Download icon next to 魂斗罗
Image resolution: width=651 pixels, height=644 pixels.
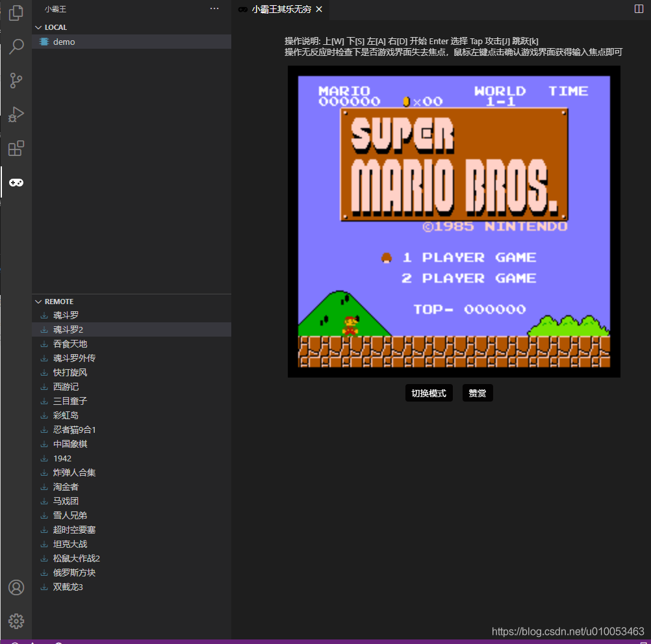click(44, 316)
